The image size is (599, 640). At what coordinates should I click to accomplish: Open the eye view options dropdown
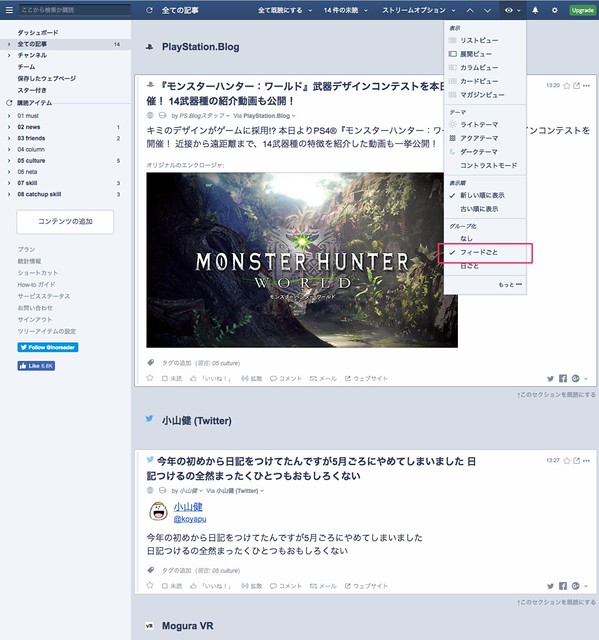coord(512,10)
